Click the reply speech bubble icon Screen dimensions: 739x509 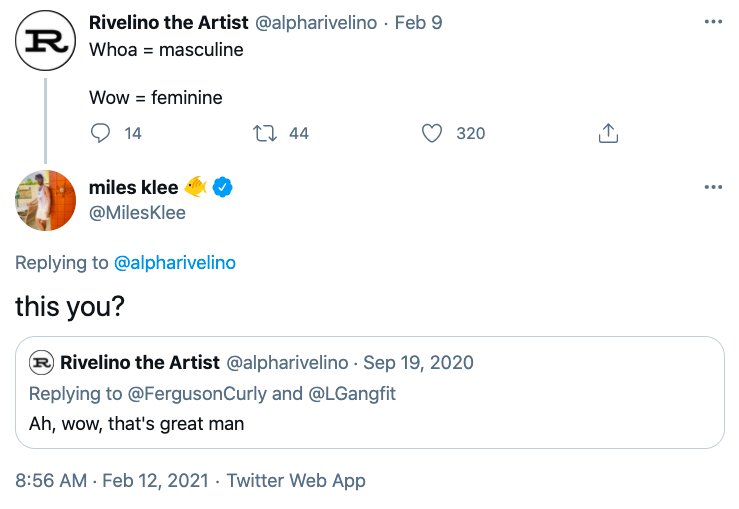click(x=100, y=133)
